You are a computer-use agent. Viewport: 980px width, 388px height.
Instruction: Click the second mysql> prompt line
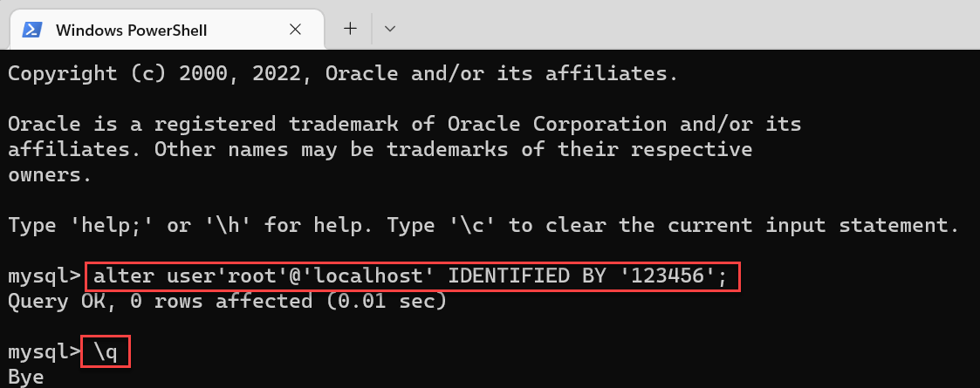click(45, 353)
